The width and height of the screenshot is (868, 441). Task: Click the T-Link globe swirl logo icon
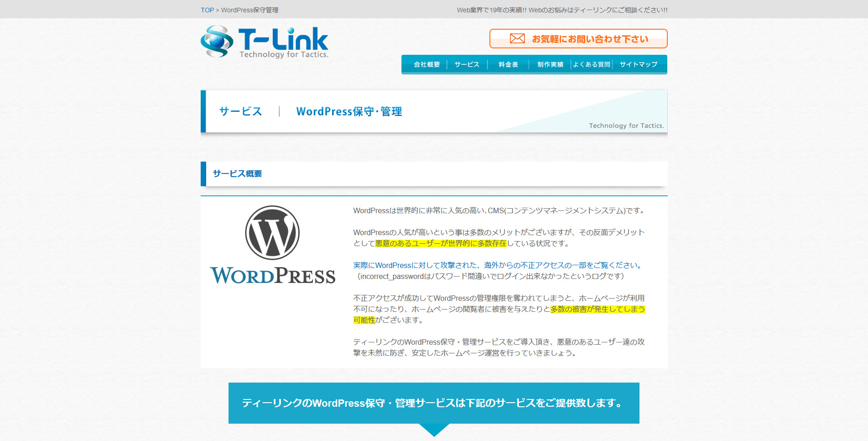point(217,42)
